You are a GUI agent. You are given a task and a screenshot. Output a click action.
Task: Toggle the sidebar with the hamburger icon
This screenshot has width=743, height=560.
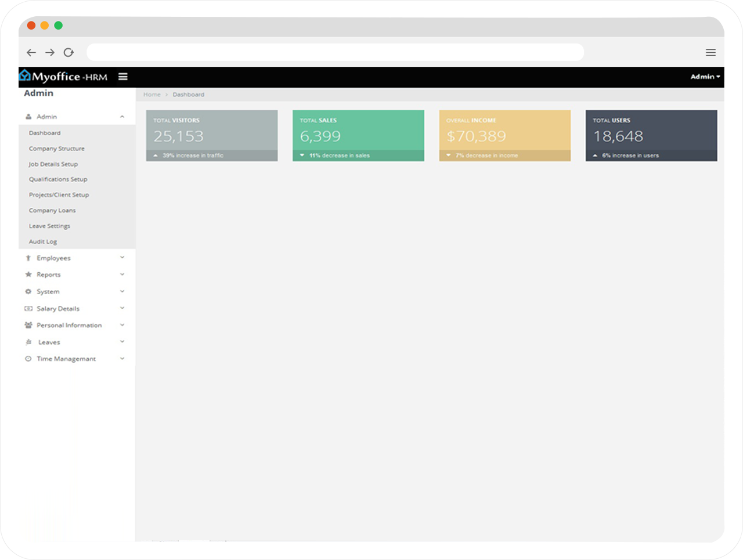[123, 77]
